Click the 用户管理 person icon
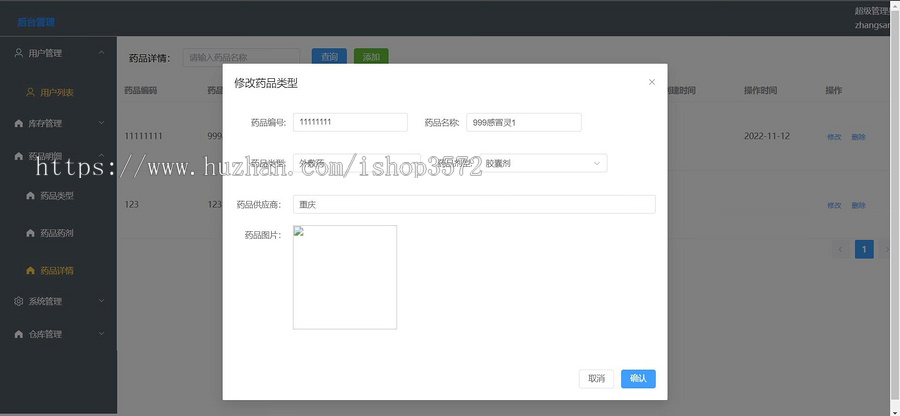Screen dimensions: 900x416 pyautogui.click(x=19, y=53)
